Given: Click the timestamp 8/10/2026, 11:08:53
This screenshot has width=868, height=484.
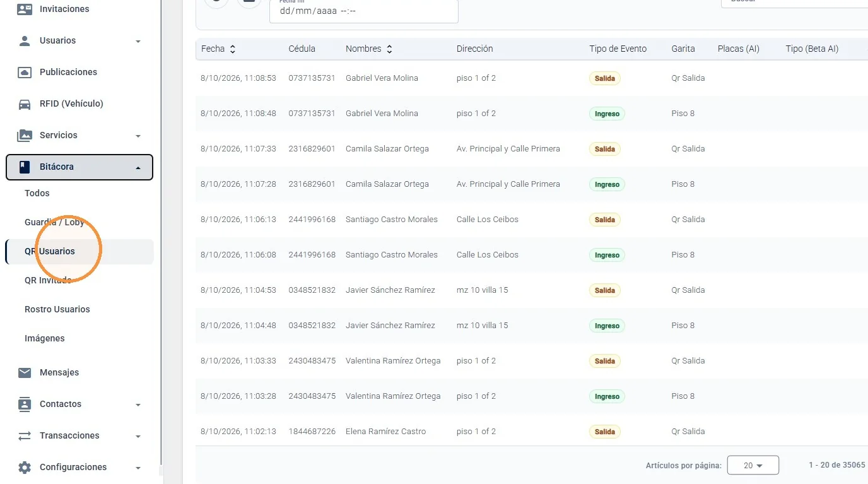Looking at the screenshot, I should point(238,78).
